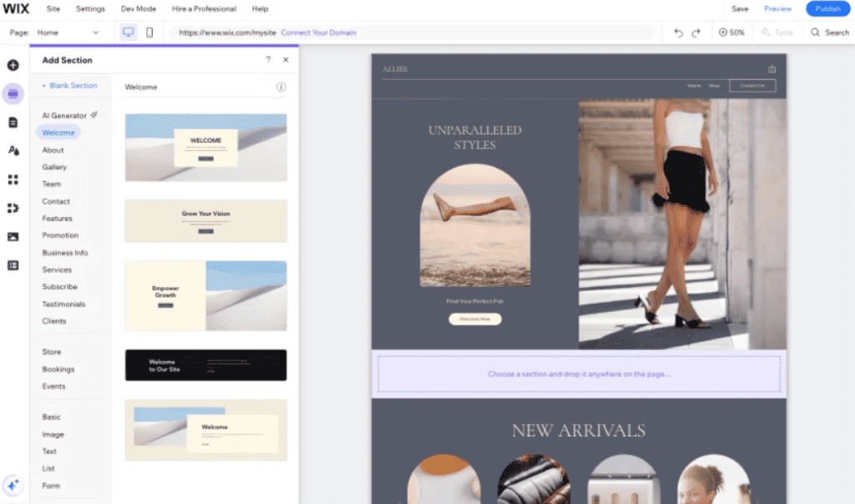Choose the black Welcome to Our Site template
This screenshot has width=855, height=504.
click(x=205, y=365)
